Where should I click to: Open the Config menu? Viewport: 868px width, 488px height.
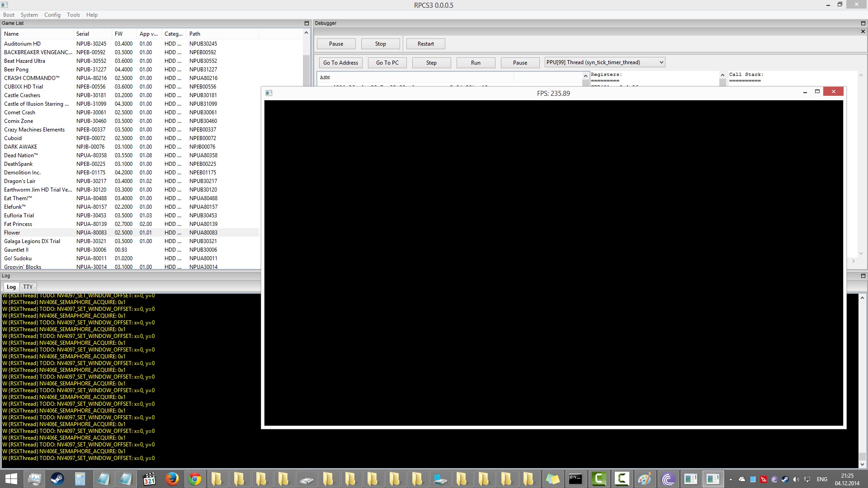pyautogui.click(x=52, y=15)
